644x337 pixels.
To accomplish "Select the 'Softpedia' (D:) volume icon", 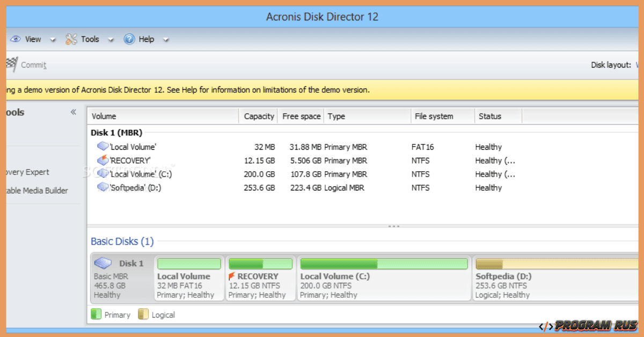I will (103, 187).
